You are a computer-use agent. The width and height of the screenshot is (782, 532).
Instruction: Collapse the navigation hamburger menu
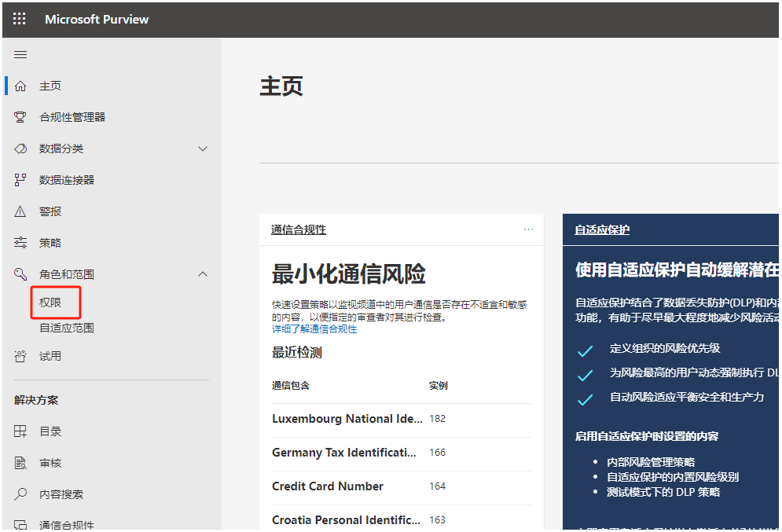coord(20,55)
